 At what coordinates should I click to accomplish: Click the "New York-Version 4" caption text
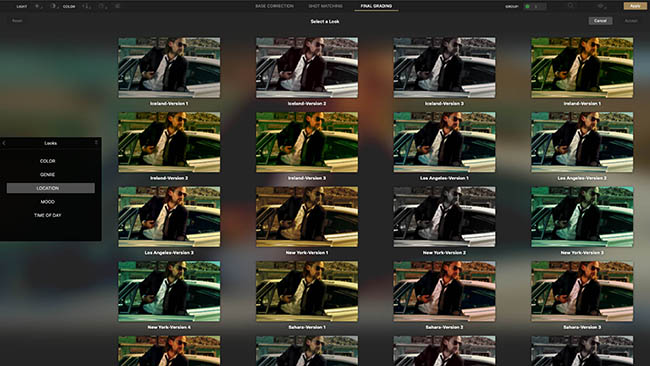pyautogui.click(x=169, y=327)
